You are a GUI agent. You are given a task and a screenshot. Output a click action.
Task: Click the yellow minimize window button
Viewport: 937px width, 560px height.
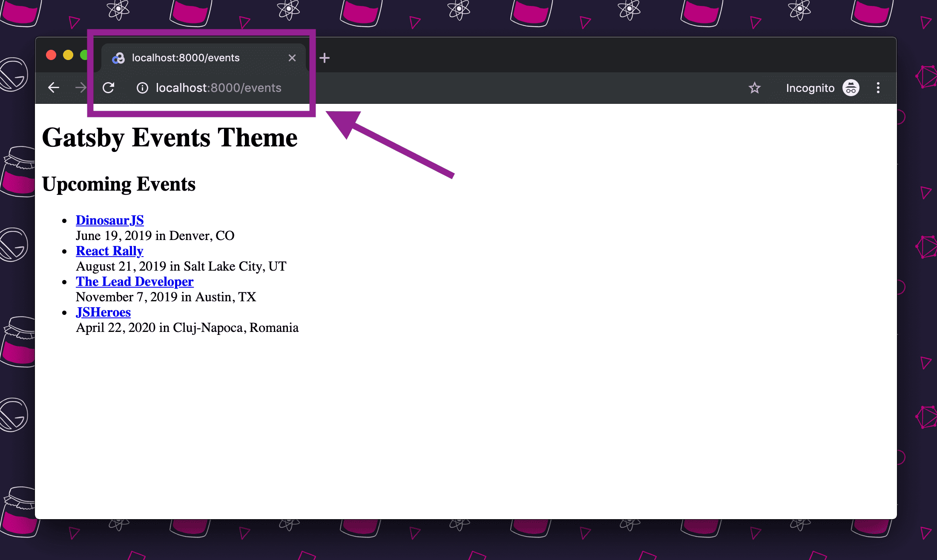[x=68, y=55]
